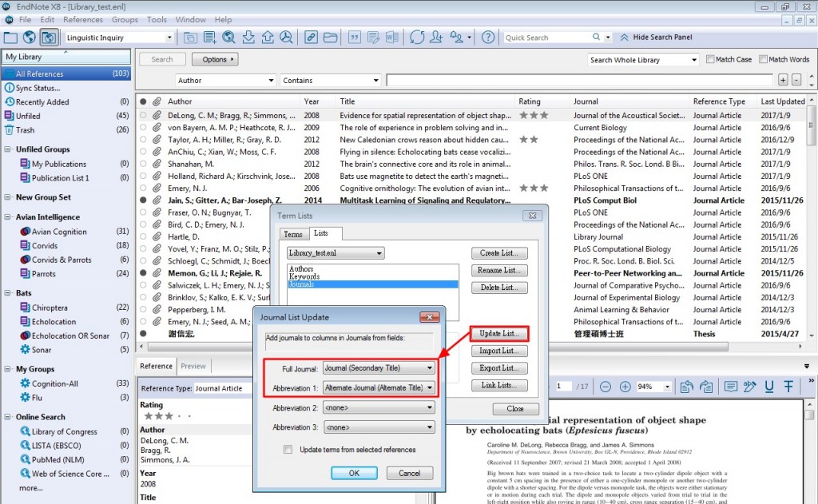The height and width of the screenshot is (504, 818).
Task: Click the PDF strikeout text icon
Action: (788, 387)
